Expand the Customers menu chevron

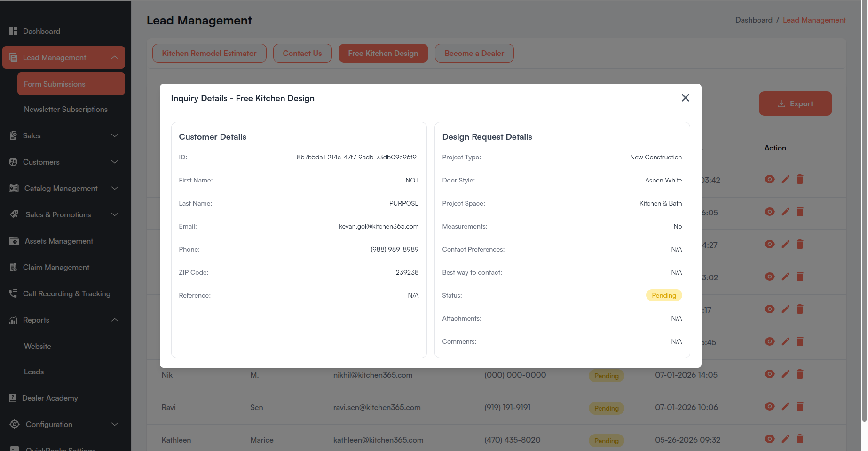point(115,162)
